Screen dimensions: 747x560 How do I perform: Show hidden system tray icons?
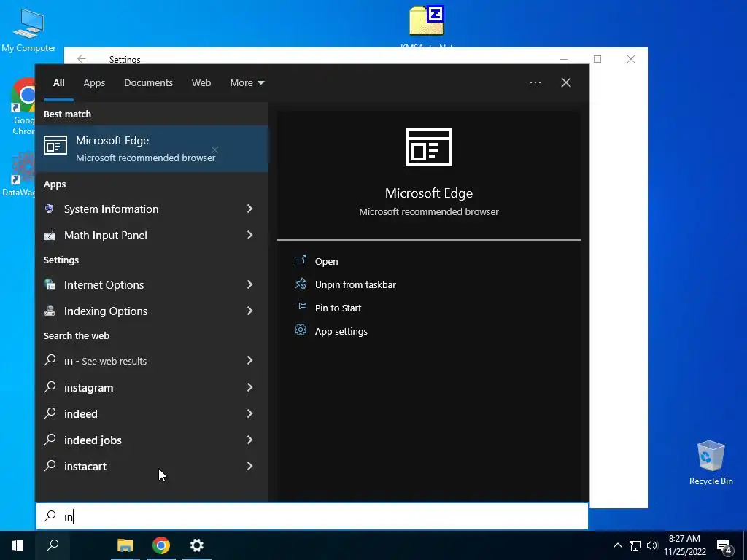pyautogui.click(x=617, y=545)
